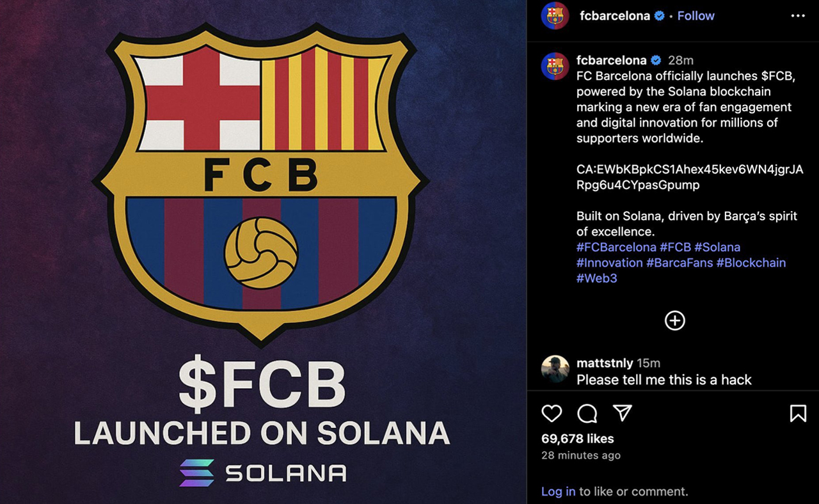This screenshot has height=504, width=819.
Task: Save post with bookmark icon
Action: coord(798,414)
